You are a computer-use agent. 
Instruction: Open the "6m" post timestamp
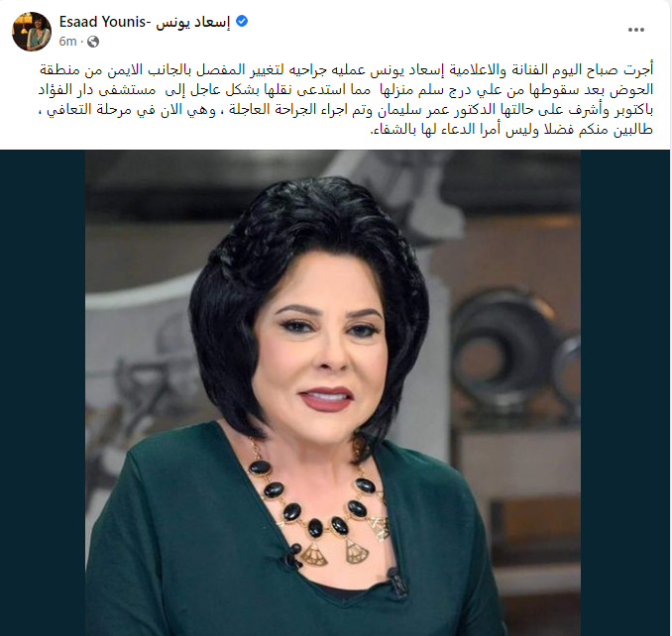pyautogui.click(x=67, y=42)
